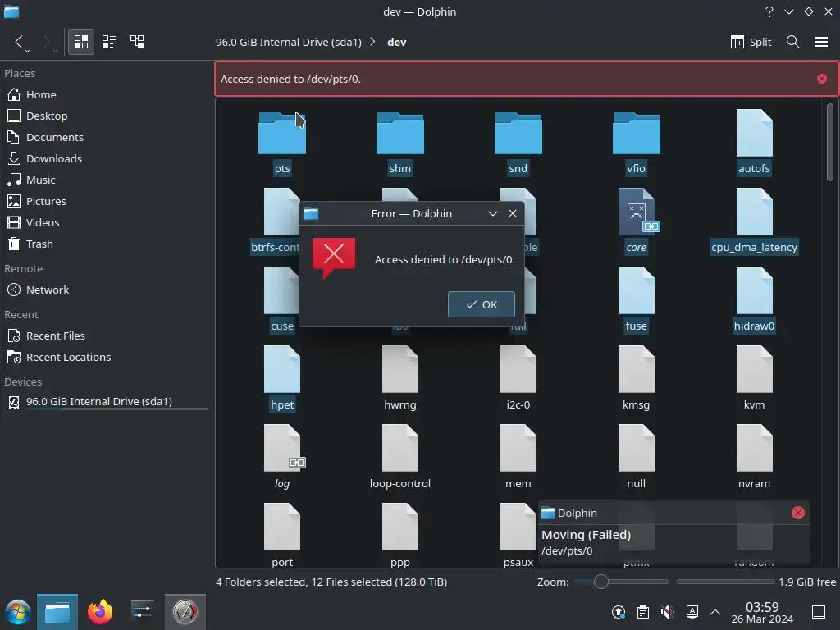Select the pts folder icon
This screenshot has height=630, width=840.
(x=282, y=133)
